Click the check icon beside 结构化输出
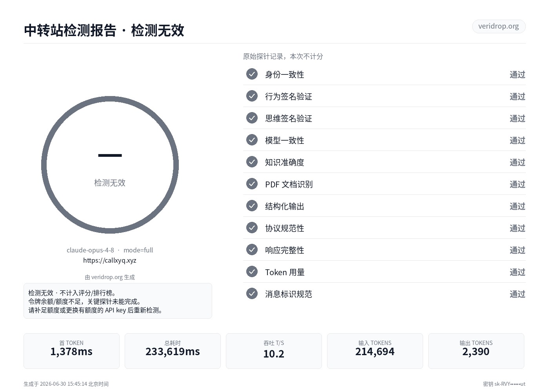549x392 pixels. (252, 206)
